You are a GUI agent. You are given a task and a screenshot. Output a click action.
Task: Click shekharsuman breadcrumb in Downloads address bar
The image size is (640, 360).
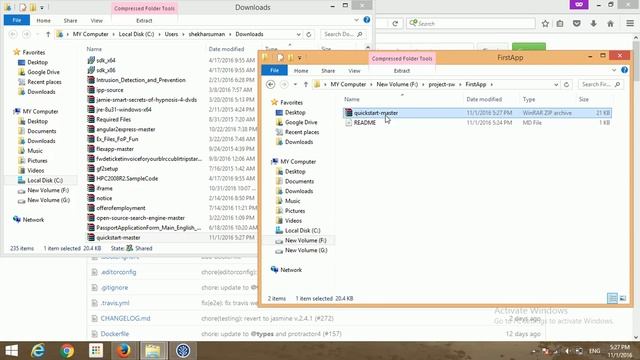point(207,34)
